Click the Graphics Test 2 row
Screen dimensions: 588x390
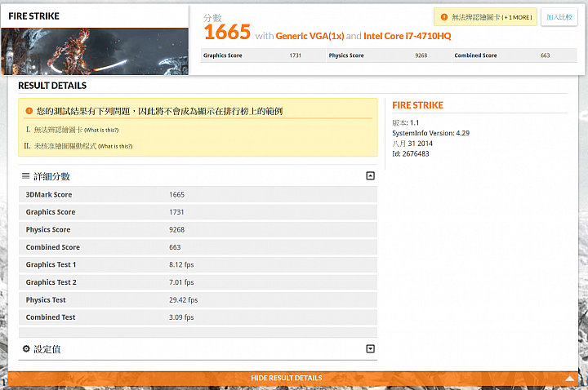tap(198, 282)
